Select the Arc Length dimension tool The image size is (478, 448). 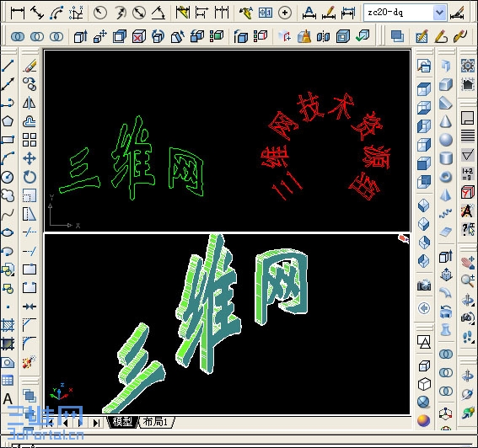click(56, 13)
